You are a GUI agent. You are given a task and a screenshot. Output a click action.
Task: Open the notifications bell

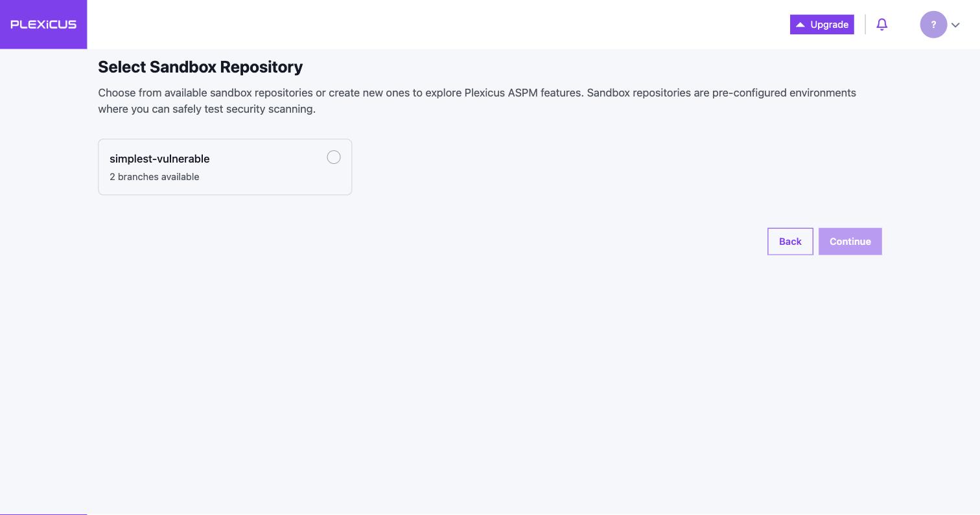click(881, 25)
